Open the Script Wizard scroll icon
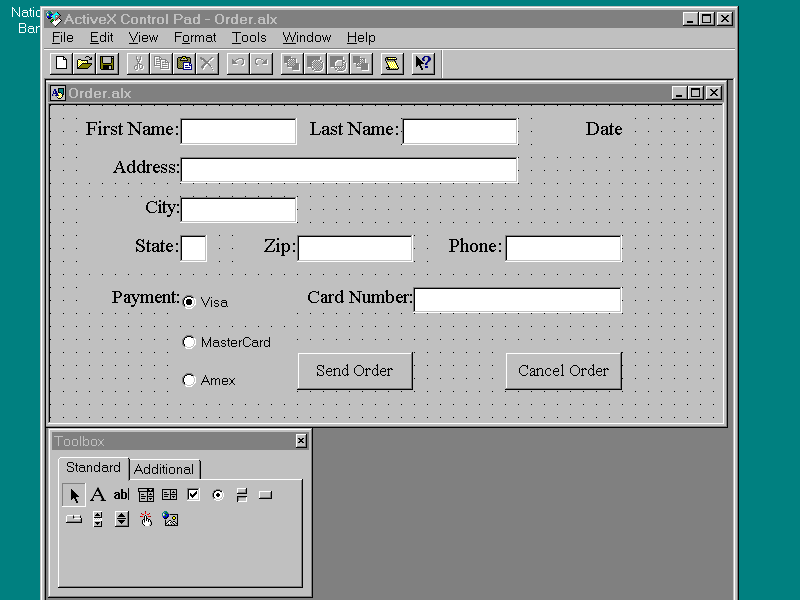Viewport: 800px width, 600px height. pyautogui.click(x=391, y=64)
